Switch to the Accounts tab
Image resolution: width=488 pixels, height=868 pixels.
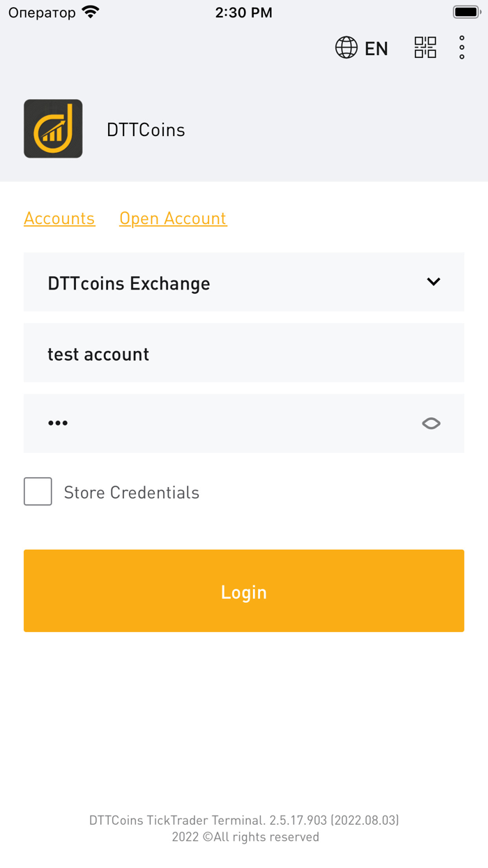point(59,218)
